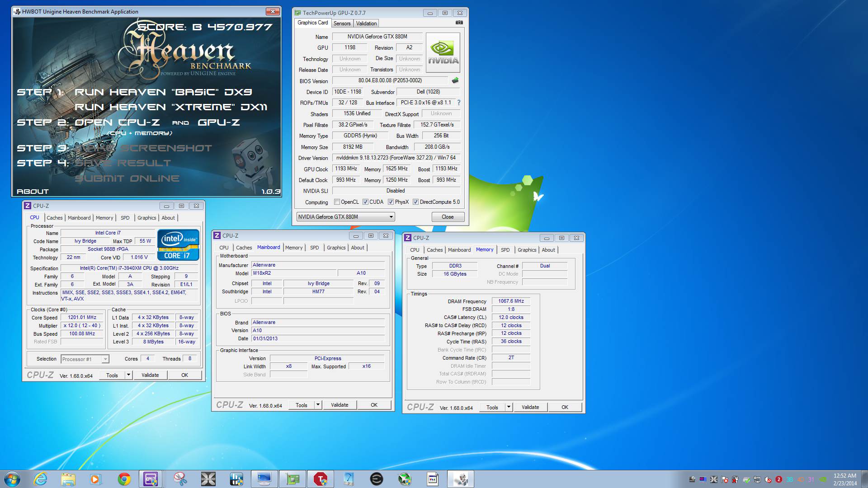The height and width of the screenshot is (488, 868).
Task: Click the BIOS save chip icon in GPU-Z
Action: pyautogui.click(x=455, y=80)
